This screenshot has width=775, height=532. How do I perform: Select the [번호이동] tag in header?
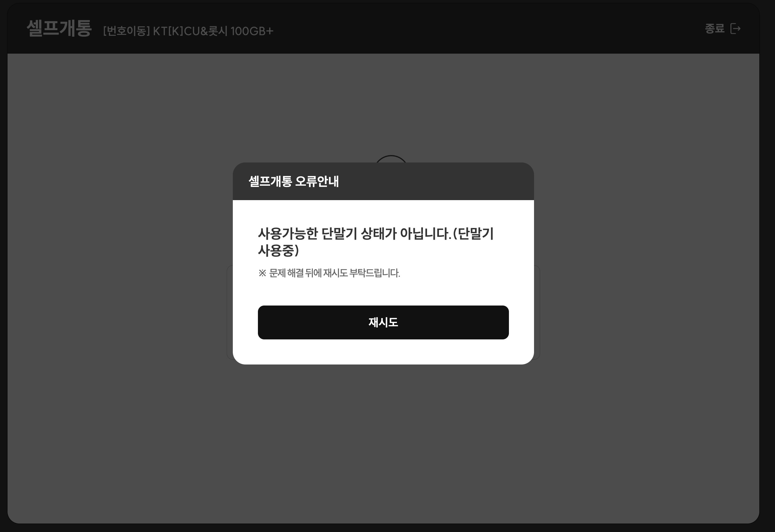(x=126, y=31)
